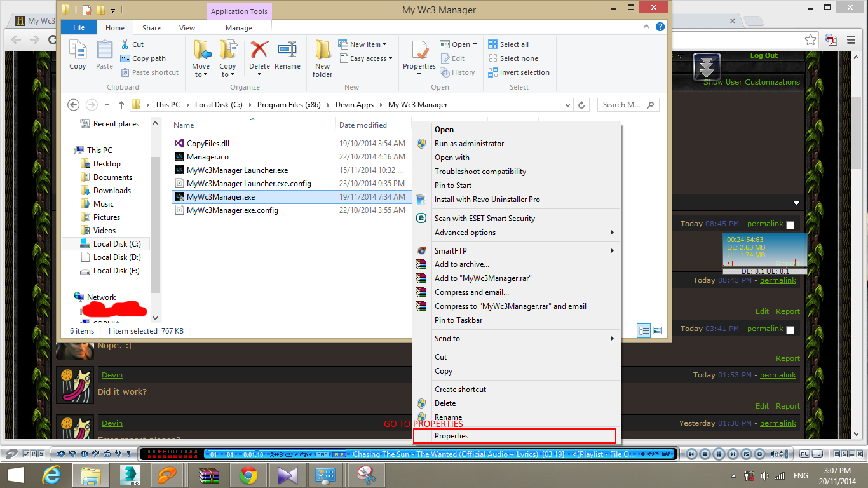
Task: Open WinRAR from the taskbar
Action: pos(209,475)
